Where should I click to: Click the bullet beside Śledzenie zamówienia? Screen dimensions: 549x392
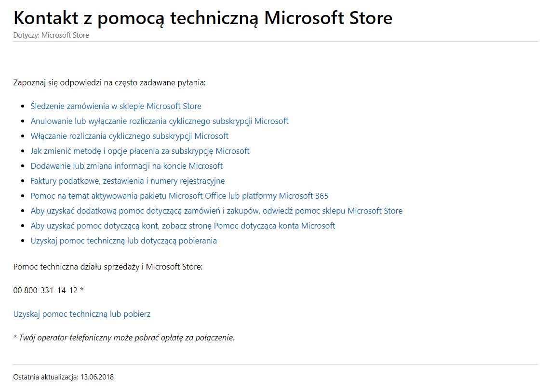coord(23,107)
